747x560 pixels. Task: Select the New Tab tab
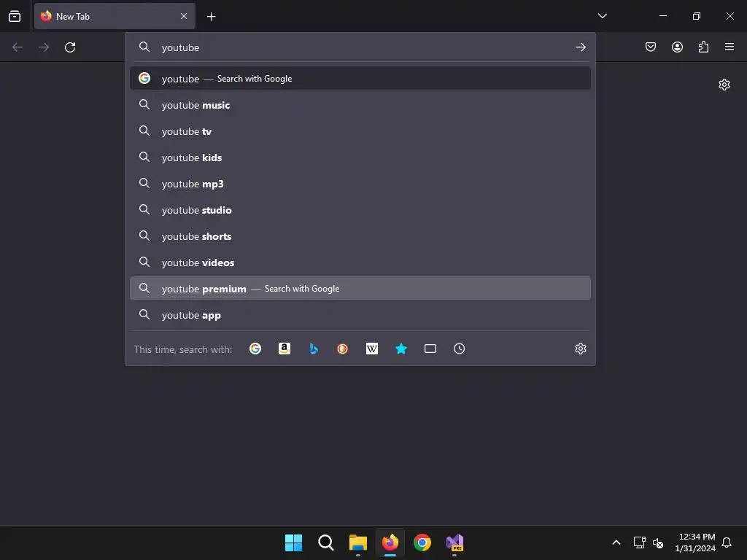pos(115,16)
